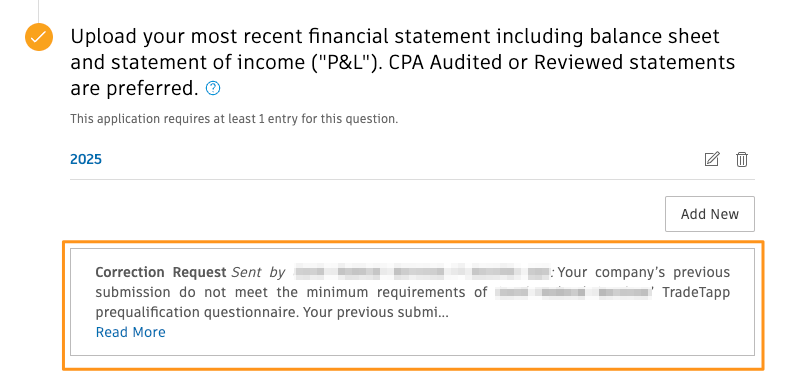Expand the correction request via Read More

point(131,332)
